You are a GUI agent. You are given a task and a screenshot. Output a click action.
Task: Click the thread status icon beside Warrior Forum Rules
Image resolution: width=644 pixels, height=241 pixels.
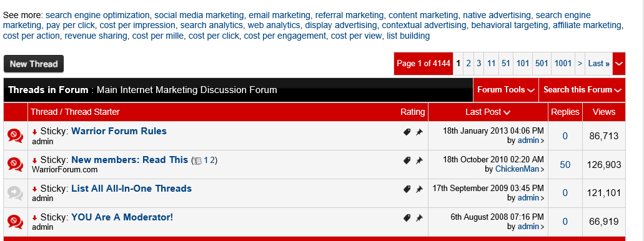[15, 135]
